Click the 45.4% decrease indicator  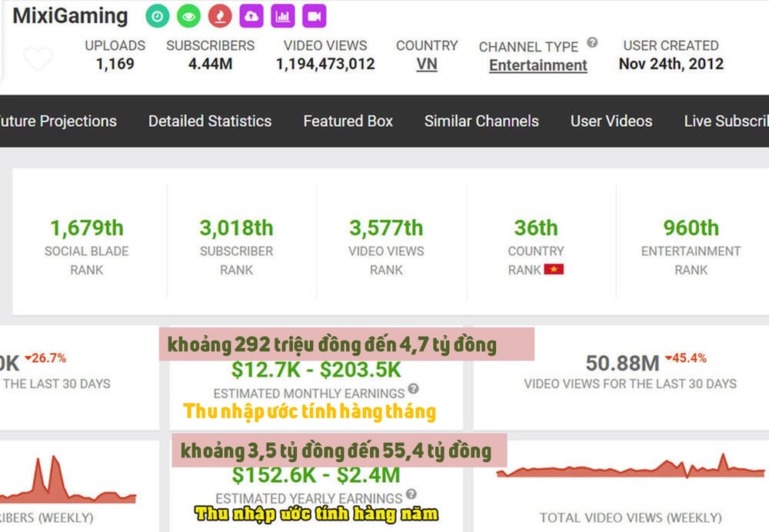(686, 358)
